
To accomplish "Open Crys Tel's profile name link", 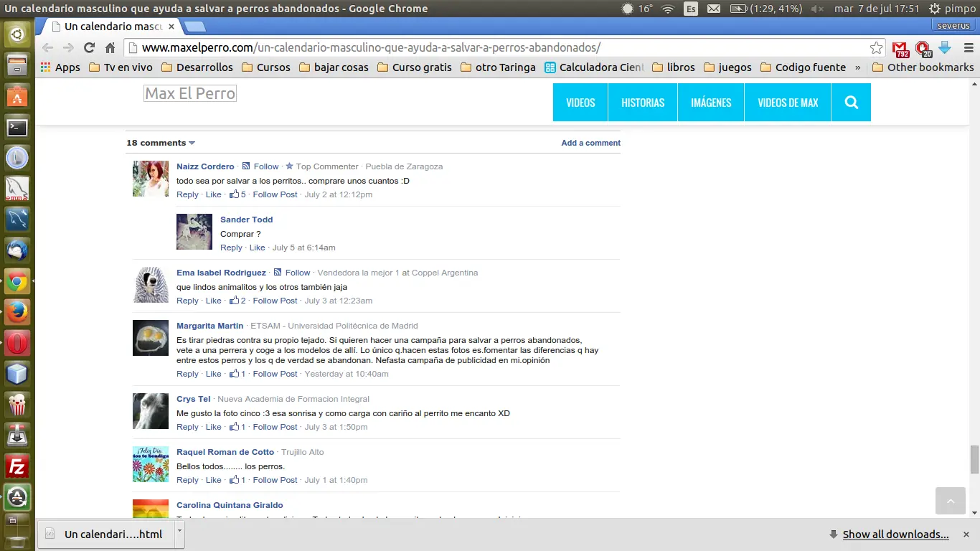I will click(193, 399).
